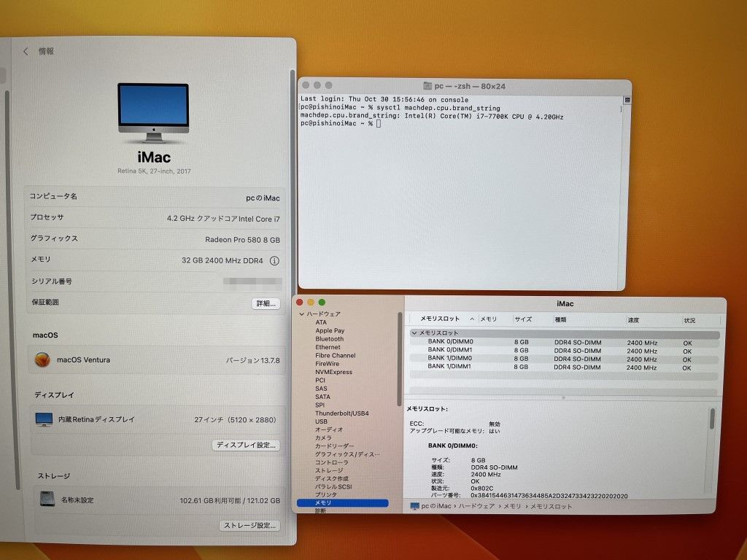Screen dimensions: 747x560
Task: Click the 状況 column header
Action: tap(689, 321)
